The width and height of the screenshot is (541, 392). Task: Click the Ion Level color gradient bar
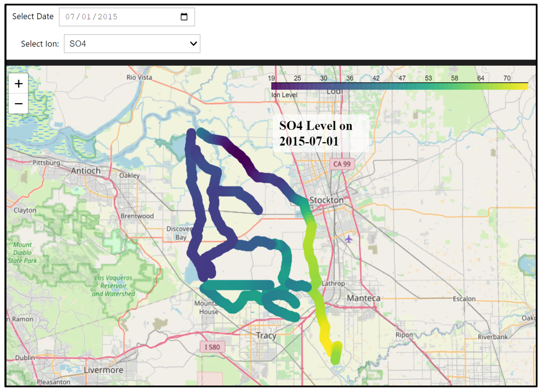[399, 86]
